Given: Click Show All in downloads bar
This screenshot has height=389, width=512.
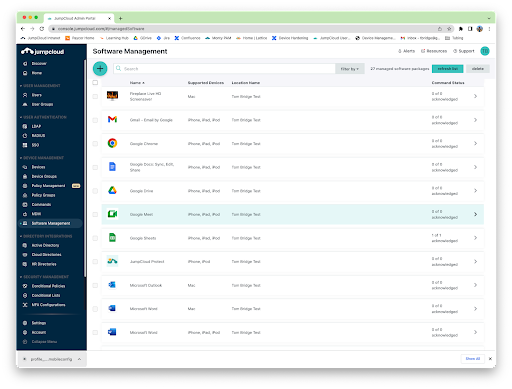Looking at the screenshot, I should pyautogui.click(x=473, y=359).
